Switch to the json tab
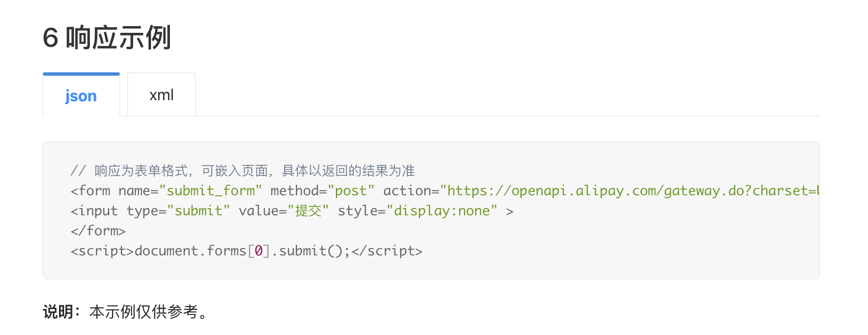Viewport: 868px width, 335px height. pyautogui.click(x=81, y=95)
